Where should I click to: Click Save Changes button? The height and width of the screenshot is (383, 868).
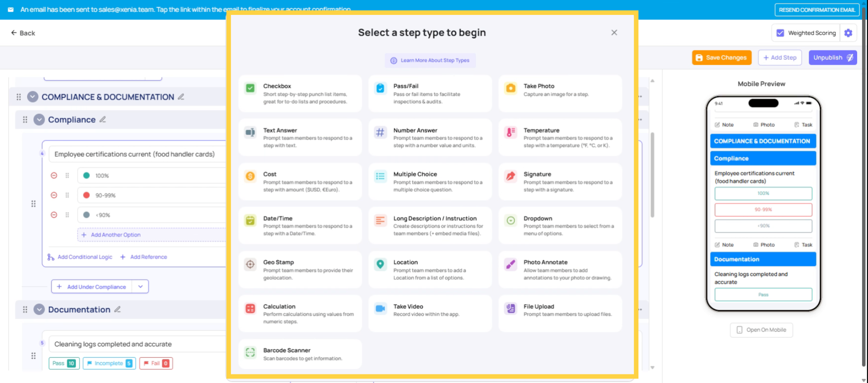[722, 58]
